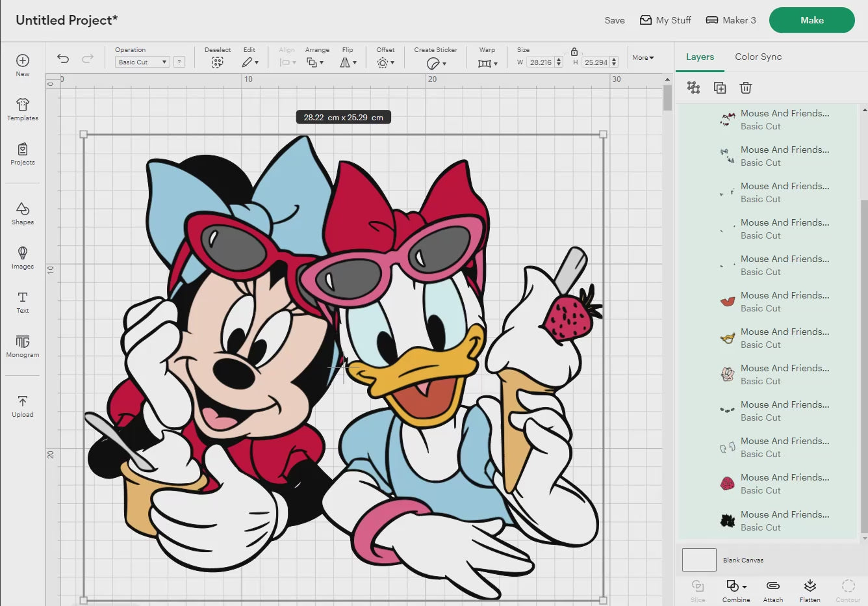The width and height of the screenshot is (868, 606).
Task: Click the Save button
Action: pos(615,20)
